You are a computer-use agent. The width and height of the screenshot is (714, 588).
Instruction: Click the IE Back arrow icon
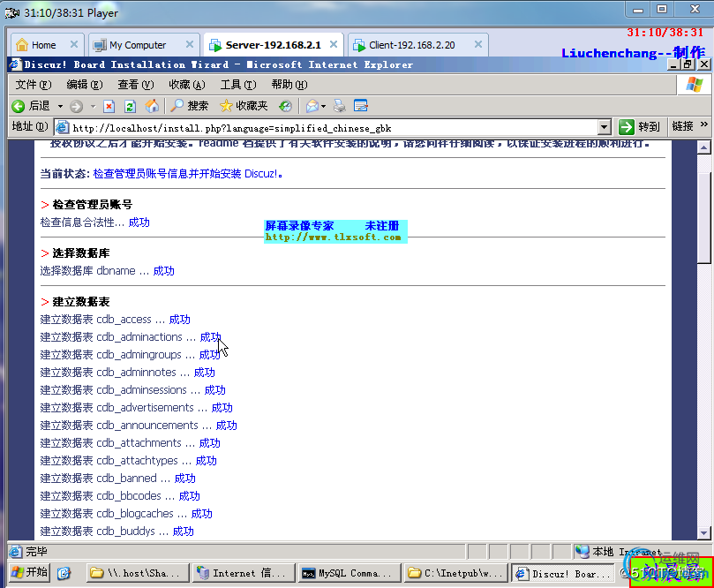coord(19,106)
